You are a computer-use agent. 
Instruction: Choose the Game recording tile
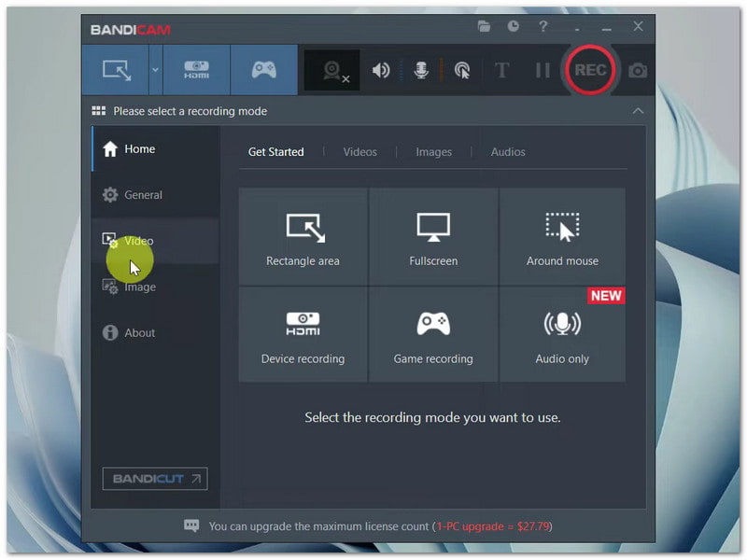pyautogui.click(x=433, y=334)
